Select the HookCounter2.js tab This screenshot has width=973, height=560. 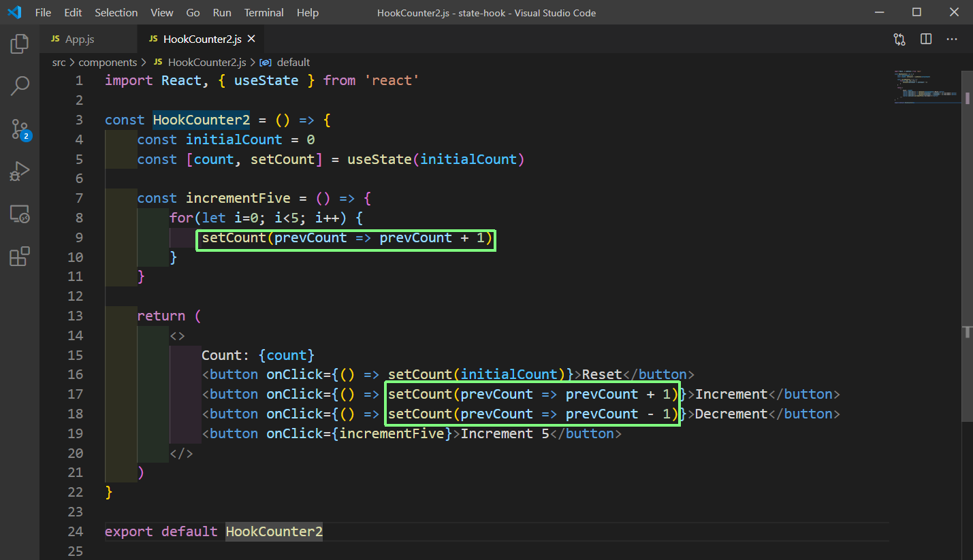(200, 39)
